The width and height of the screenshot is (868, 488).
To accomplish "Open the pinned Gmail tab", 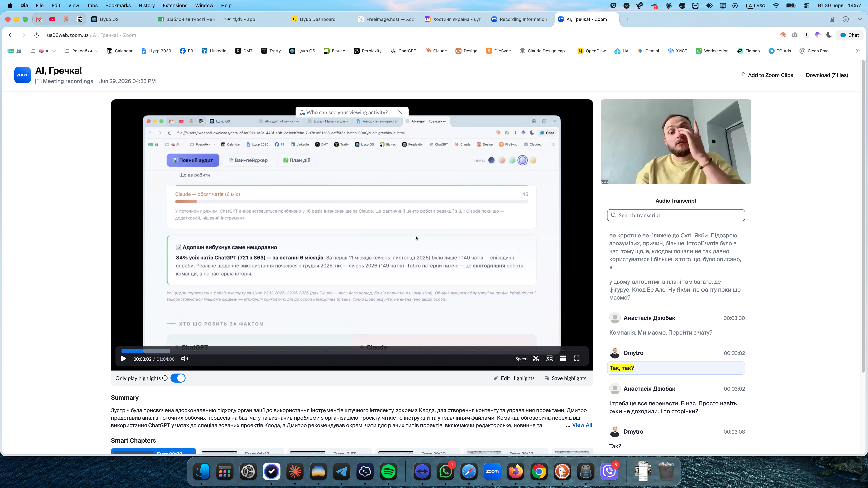I will point(39,19).
